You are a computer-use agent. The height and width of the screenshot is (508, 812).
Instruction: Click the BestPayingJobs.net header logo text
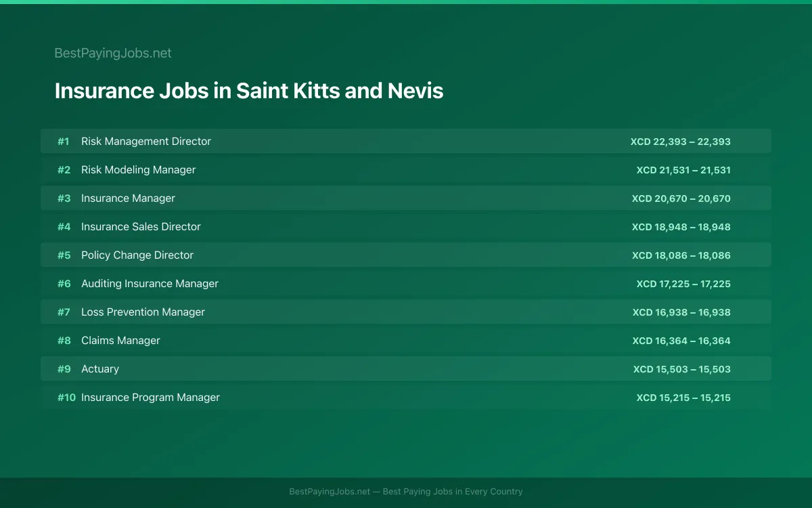pyautogui.click(x=113, y=53)
